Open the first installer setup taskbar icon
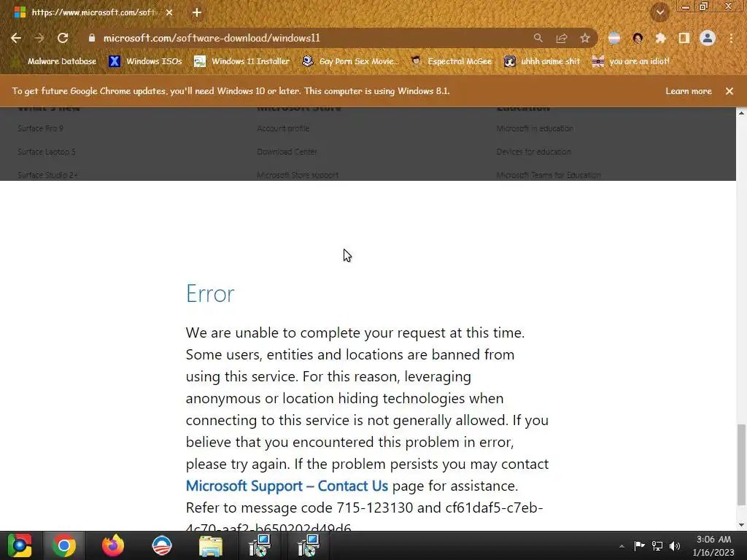The width and height of the screenshot is (747, 560). point(260,545)
